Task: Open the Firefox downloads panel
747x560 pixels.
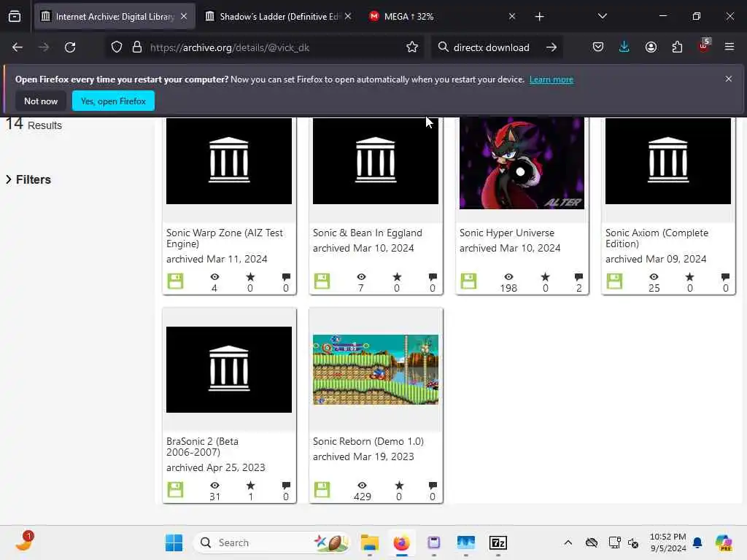Action: pos(624,47)
